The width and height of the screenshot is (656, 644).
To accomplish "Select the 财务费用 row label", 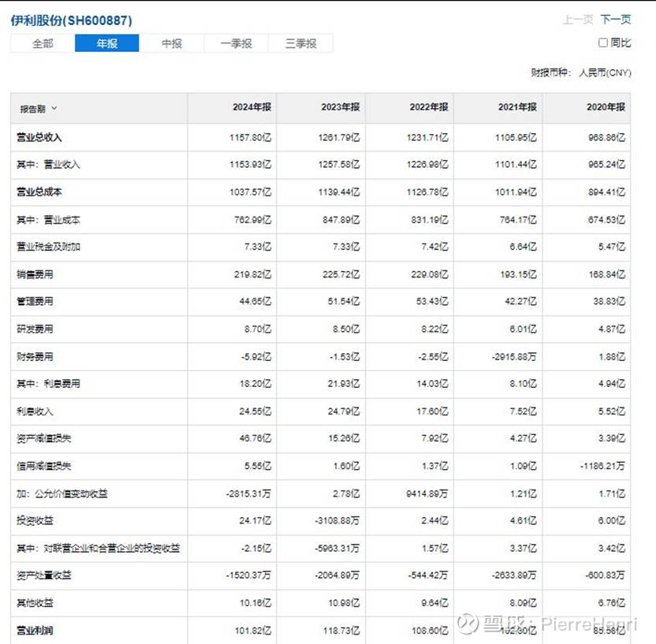I will click(35, 357).
